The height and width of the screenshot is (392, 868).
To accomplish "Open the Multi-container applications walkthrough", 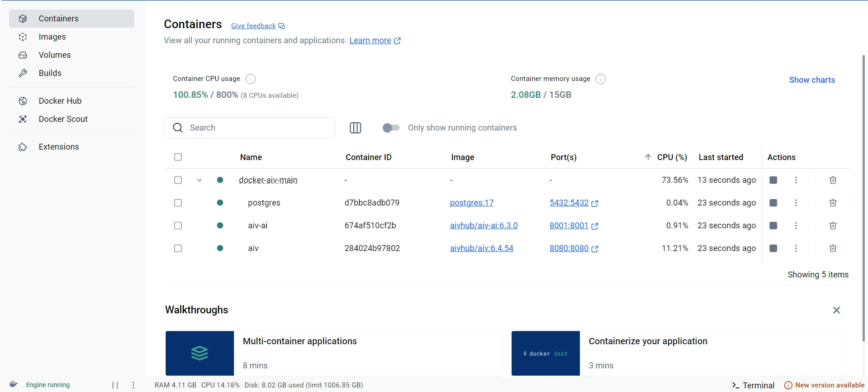I will tap(334, 353).
